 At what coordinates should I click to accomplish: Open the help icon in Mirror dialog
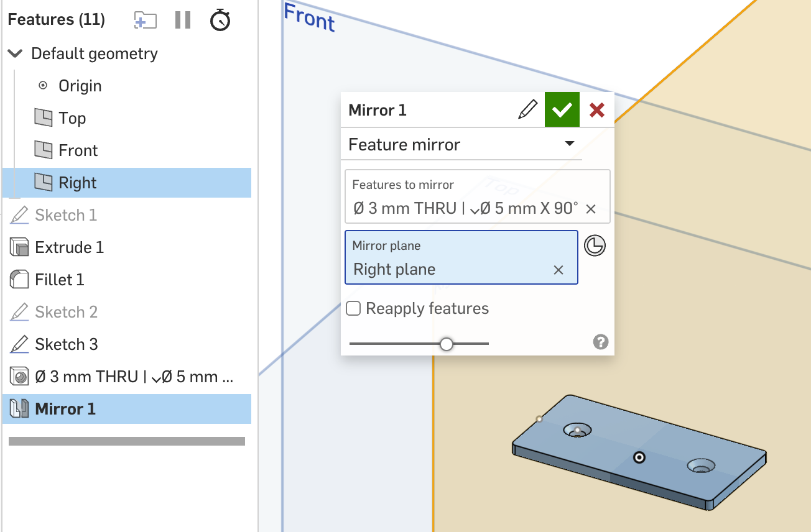coord(601,342)
